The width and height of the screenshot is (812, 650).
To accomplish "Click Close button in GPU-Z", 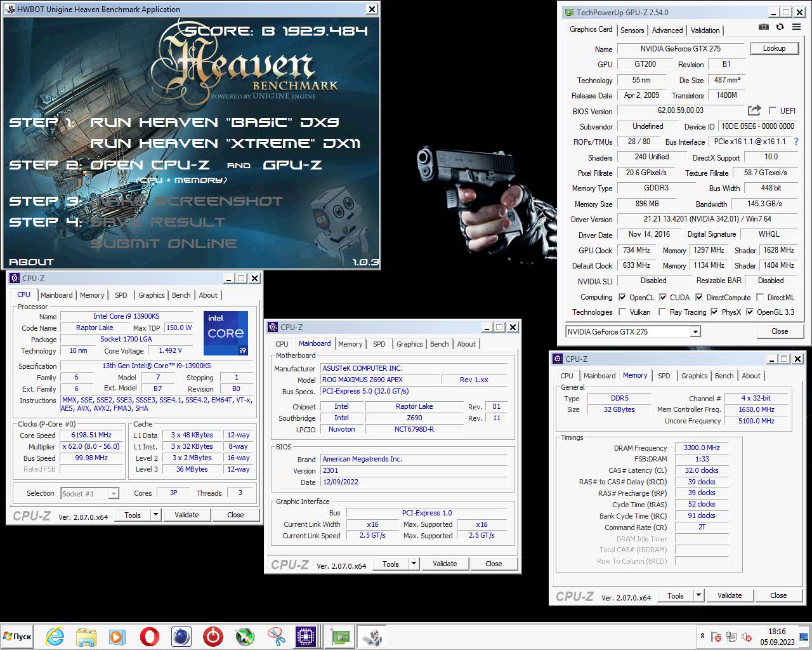I will coord(780,331).
